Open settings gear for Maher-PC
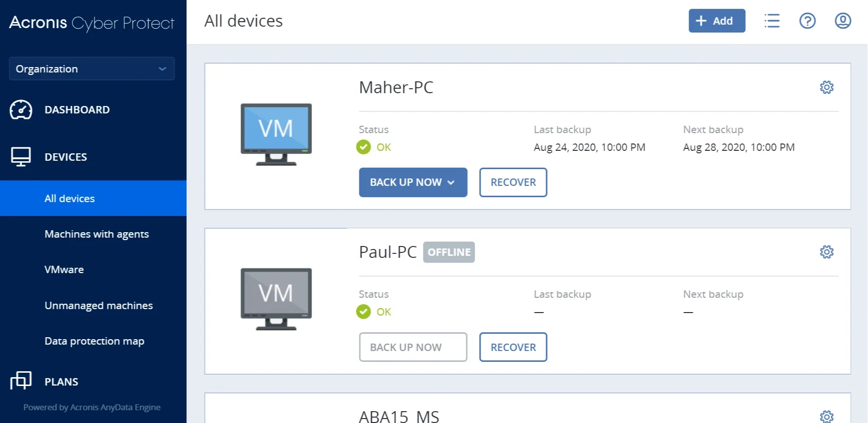868x423 pixels. pos(827,87)
